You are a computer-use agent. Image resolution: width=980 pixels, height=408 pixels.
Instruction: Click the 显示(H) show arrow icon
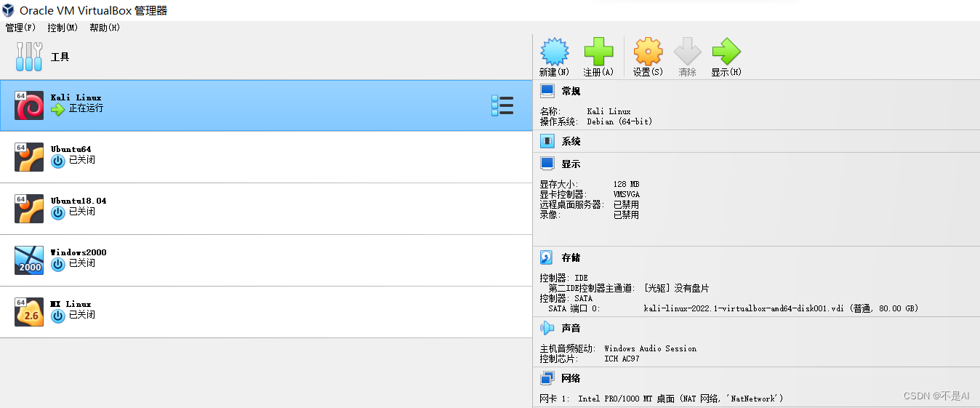726,52
